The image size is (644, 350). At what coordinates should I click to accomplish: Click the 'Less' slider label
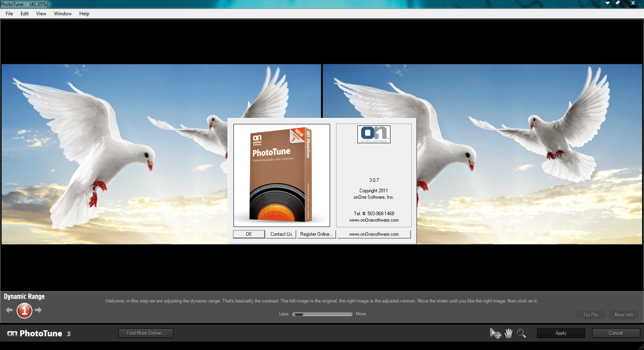[283, 314]
